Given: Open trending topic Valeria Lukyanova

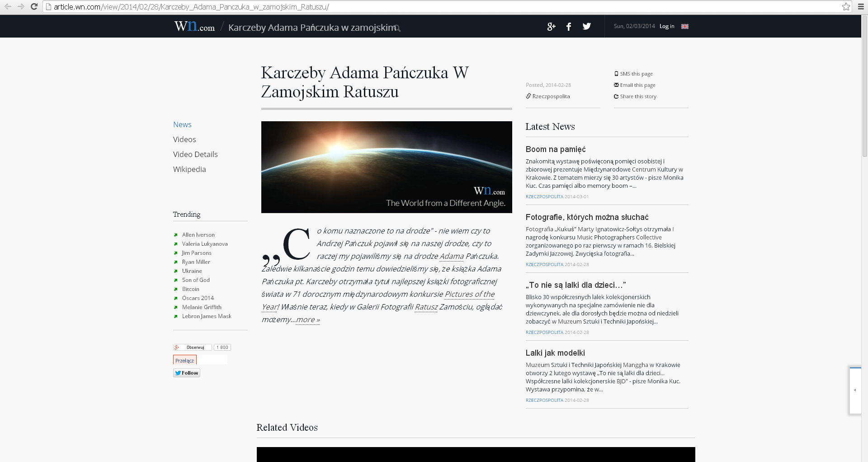Looking at the screenshot, I should tap(205, 244).
